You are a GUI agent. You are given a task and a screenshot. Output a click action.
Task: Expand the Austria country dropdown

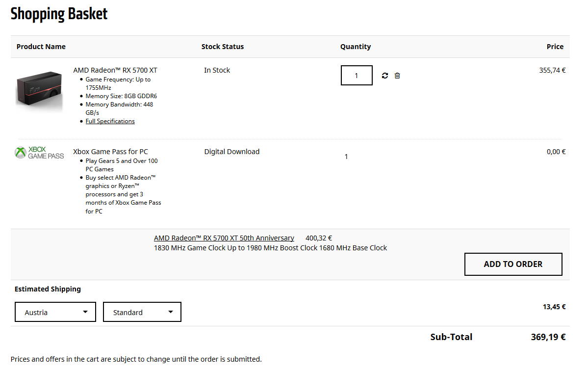(x=55, y=312)
